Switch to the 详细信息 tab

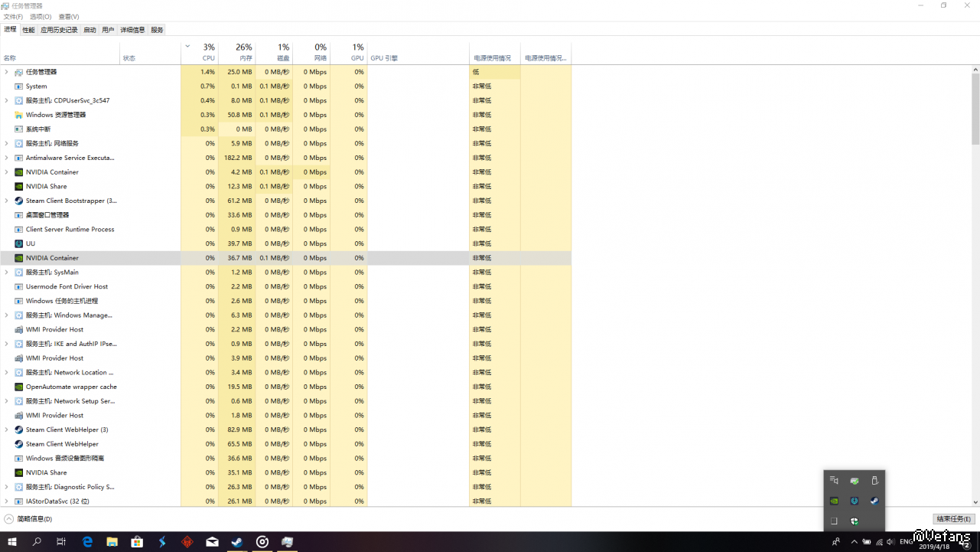pos(132,30)
